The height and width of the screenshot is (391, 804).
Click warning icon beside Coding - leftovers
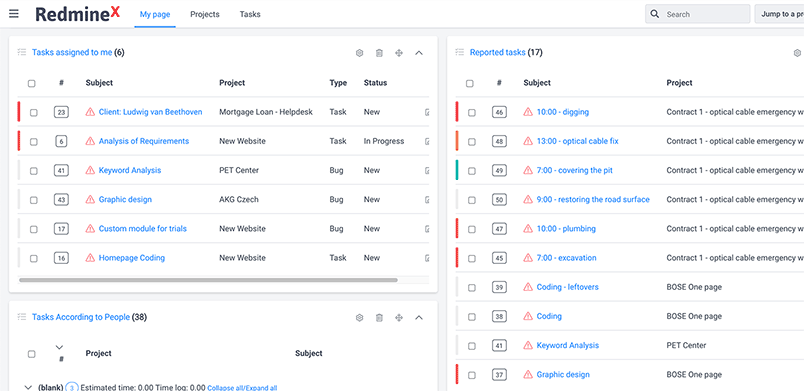coord(528,287)
